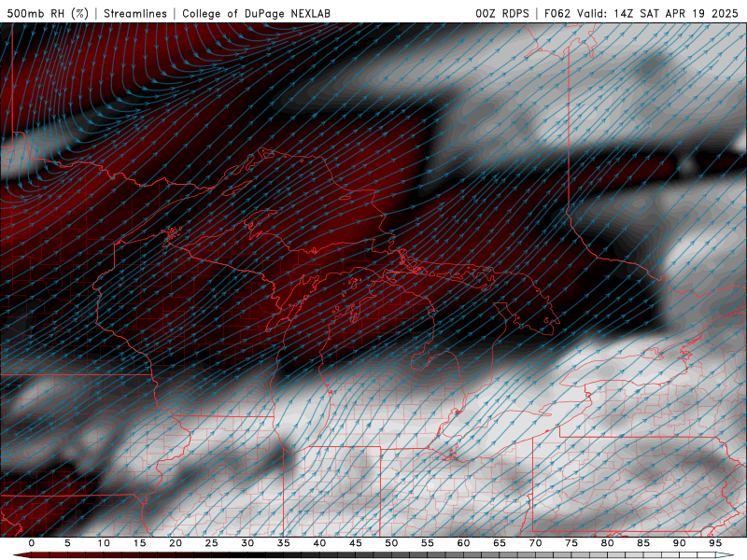
Task: Click the 5 value on color scale
Action: [x=67, y=543]
